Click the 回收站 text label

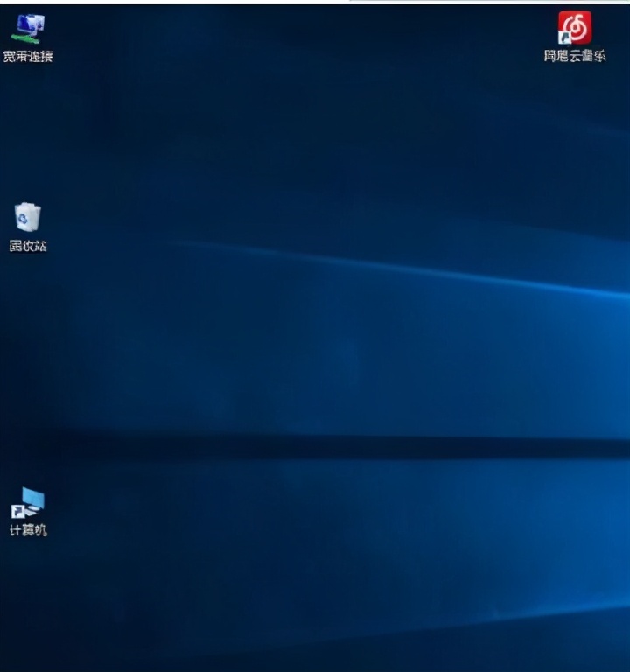point(28,246)
